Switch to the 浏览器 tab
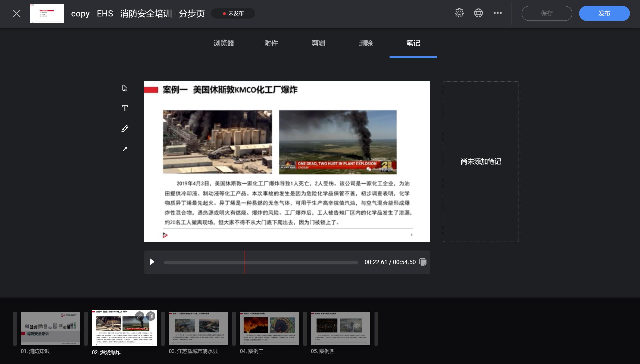This screenshot has width=640, height=364. pos(224,43)
